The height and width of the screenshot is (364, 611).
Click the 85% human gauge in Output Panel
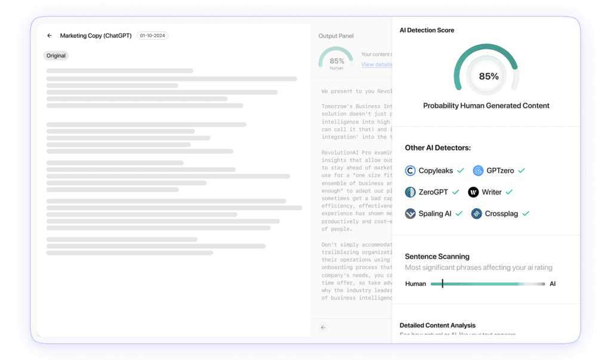pos(335,58)
